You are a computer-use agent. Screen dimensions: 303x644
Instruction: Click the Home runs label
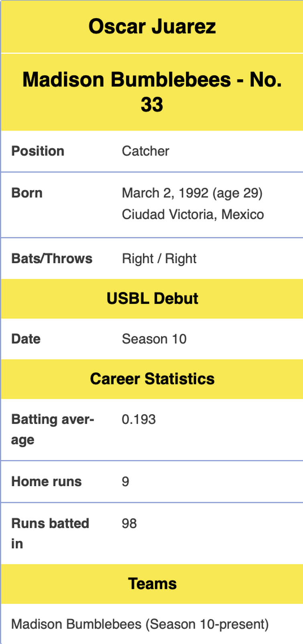coord(46,481)
